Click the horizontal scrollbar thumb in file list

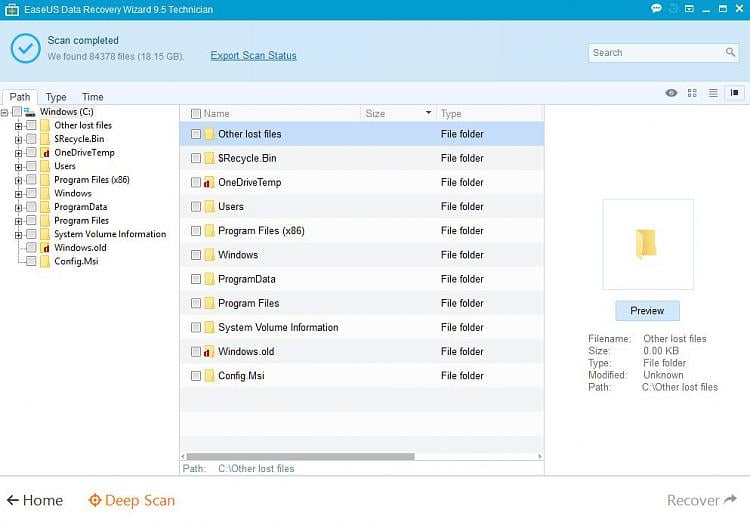[300, 457]
